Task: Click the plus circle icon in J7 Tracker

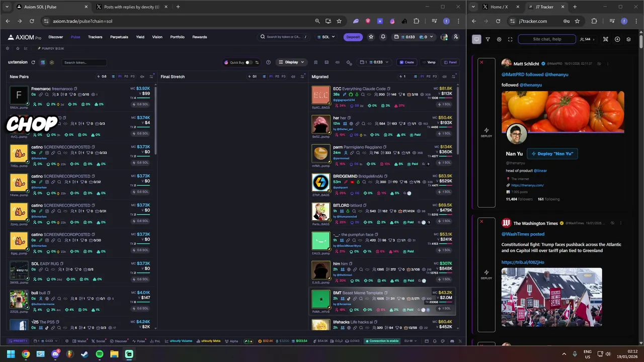Action: pos(617,39)
